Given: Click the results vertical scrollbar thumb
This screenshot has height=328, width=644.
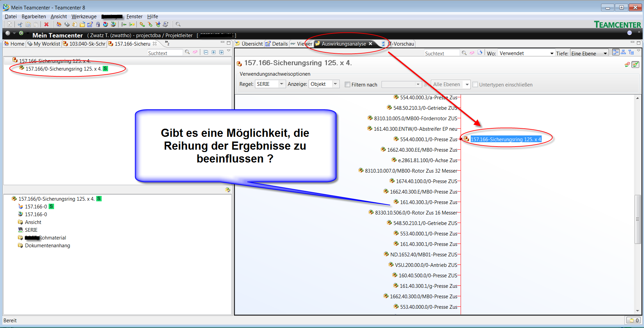Looking at the screenshot, I should [x=638, y=219].
